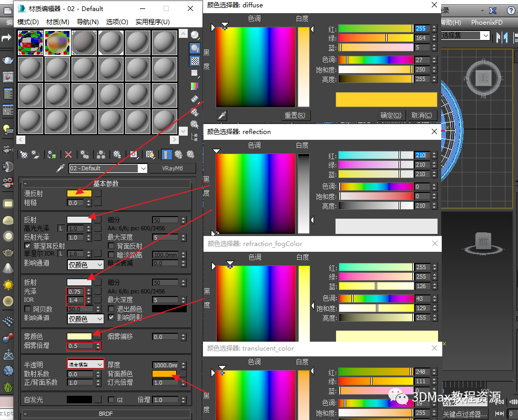
Task: Open the reflection 影响通道 dropdown
Action: (86, 265)
